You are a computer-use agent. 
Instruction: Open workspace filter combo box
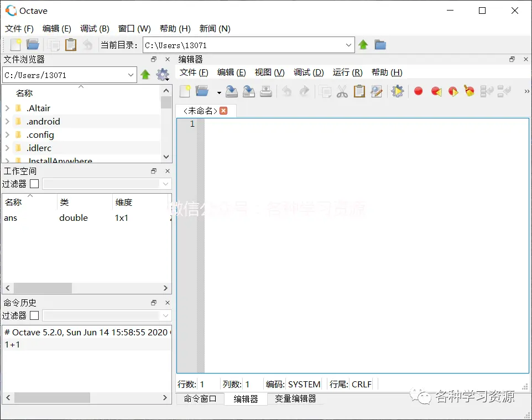pos(107,184)
